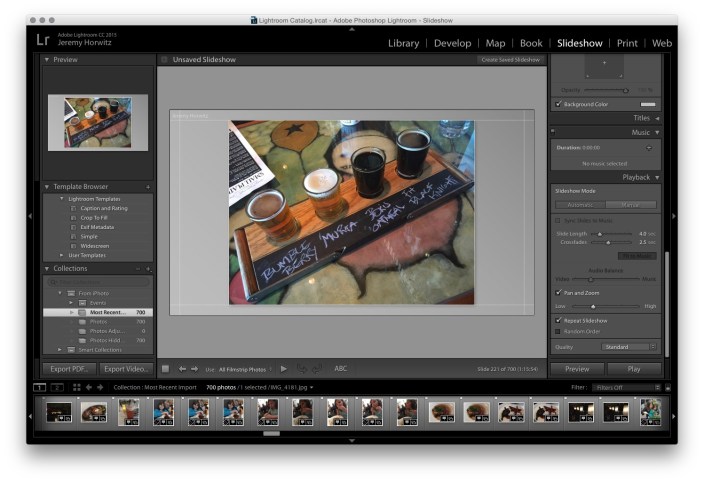Switch to the Develop module
Viewport: 704px width, 482px height.
pyautogui.click(x=452, y=43)
